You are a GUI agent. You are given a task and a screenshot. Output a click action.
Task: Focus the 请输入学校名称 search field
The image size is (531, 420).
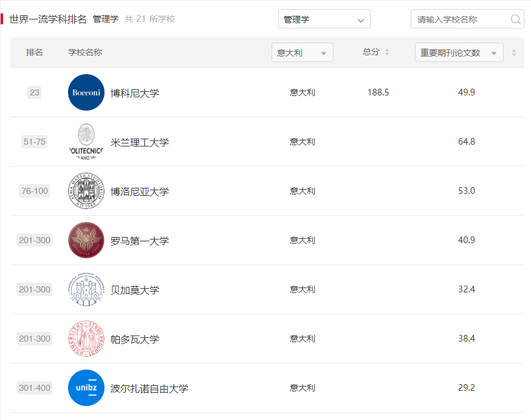tap(467, 19)
